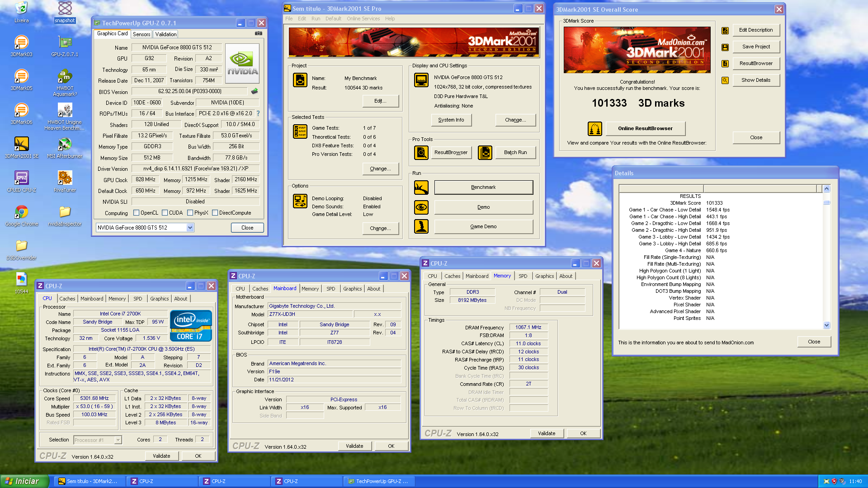Select TechPowerUp GPU-Z taskbar button

click(379, 481)
